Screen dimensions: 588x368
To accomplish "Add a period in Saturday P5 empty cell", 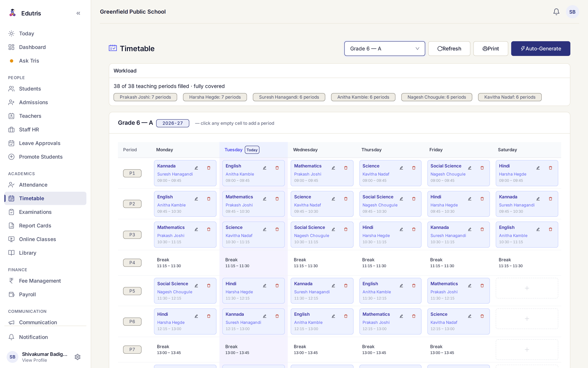I will (527, 288).
